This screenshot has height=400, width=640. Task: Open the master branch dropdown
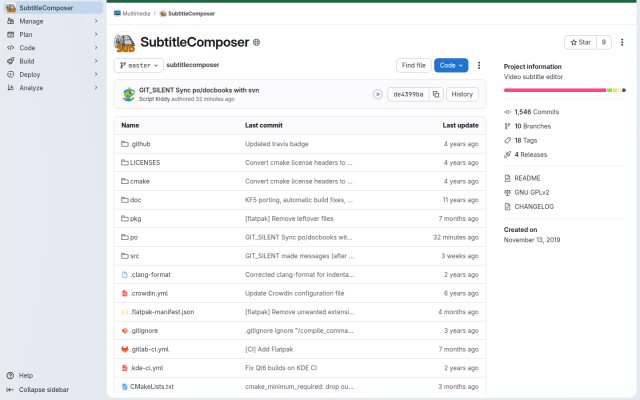(139, 65)
